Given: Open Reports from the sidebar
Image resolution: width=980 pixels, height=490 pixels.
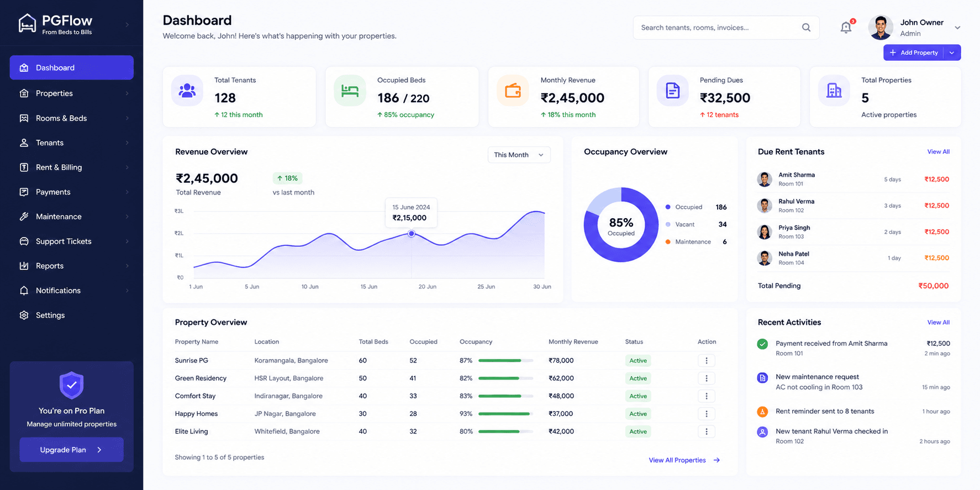Looking at the screenshot, I should pyautogui.click(x=71, y=266).
